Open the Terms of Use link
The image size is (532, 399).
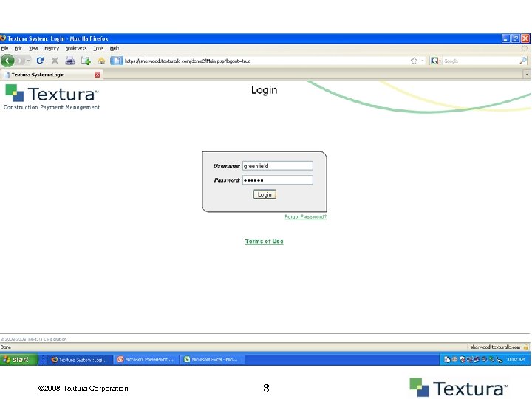coord(265,241)
